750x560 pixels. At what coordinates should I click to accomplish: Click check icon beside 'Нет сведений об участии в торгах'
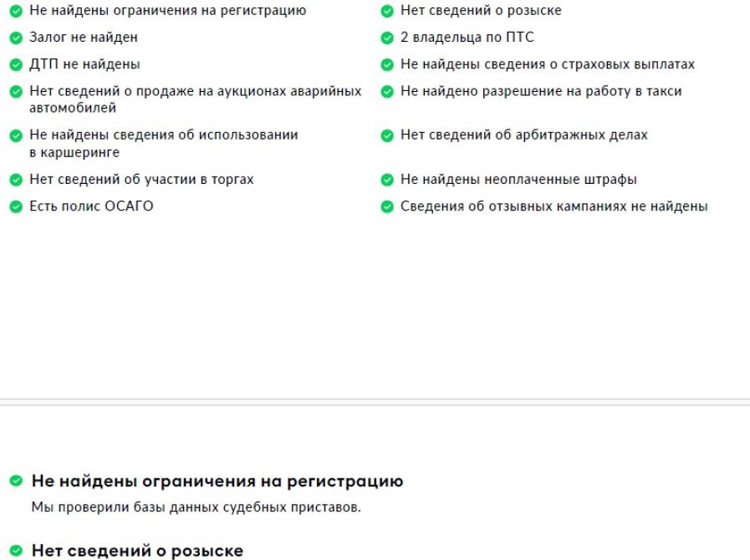click(x=16, y=180)
